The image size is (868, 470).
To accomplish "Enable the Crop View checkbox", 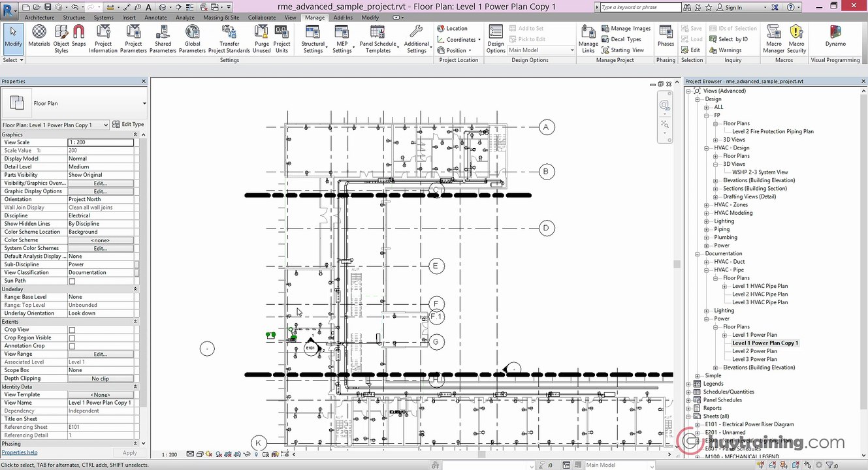I will 72,330.
